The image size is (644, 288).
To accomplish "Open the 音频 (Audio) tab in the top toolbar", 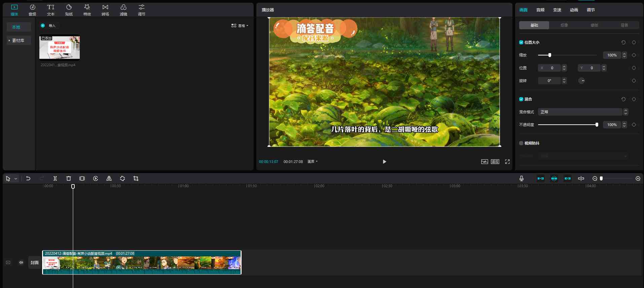I will click(x=32, y=10).
